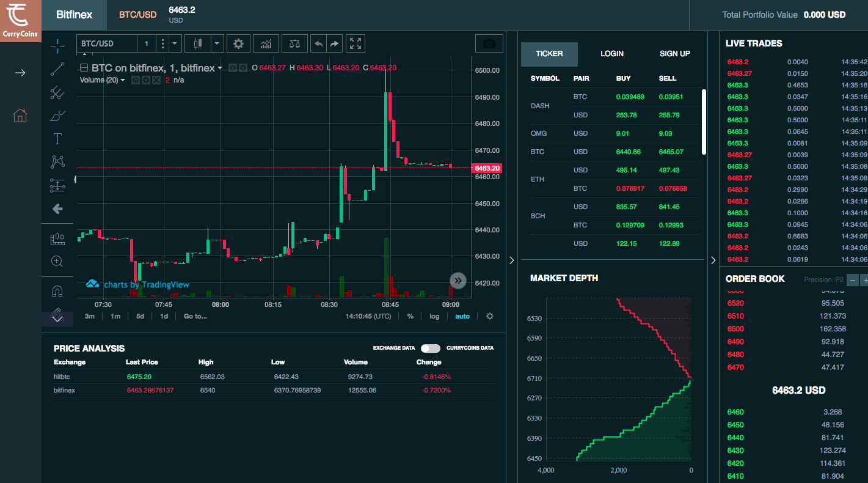
Task: Open the indicators panel from the toolbar
Action: (x=266, y=43)
